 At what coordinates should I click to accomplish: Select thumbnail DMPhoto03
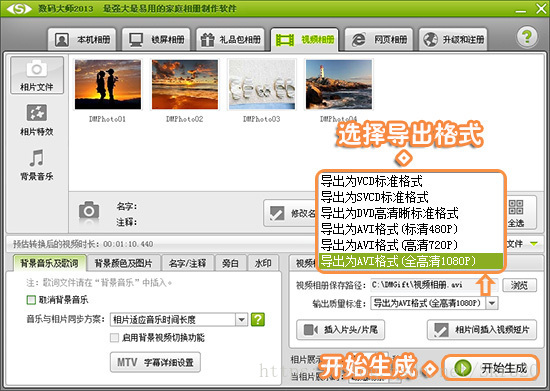point(262,85)
